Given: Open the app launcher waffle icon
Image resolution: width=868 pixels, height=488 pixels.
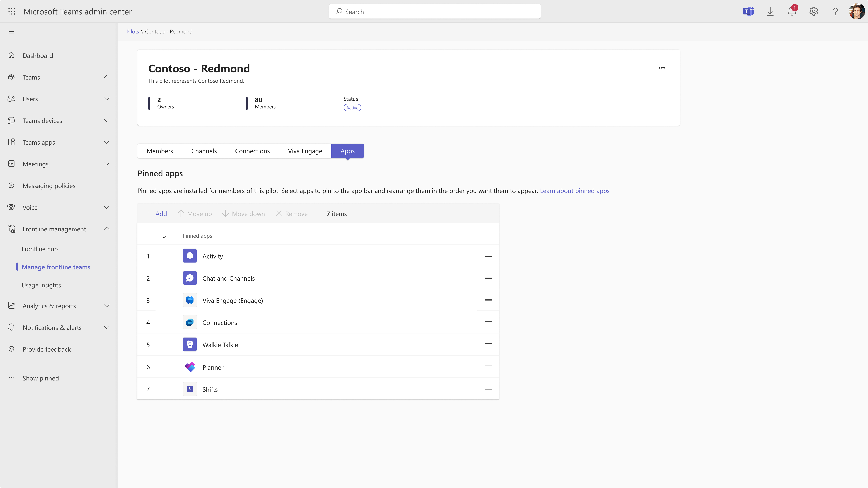Looking at the screenshot, I should point(11,11).
